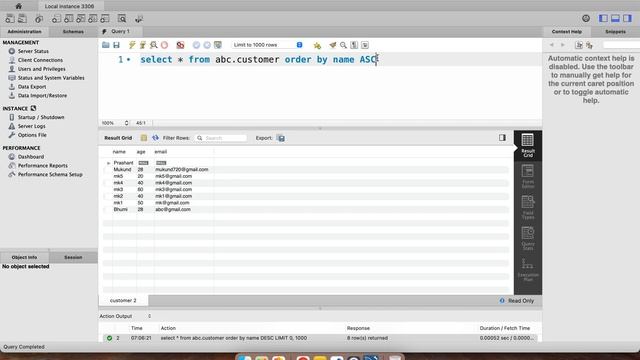Image resolution: width=640 pixels, height=360 pixels.
Task: Toggle word wrap in editor
Action: 364,45
